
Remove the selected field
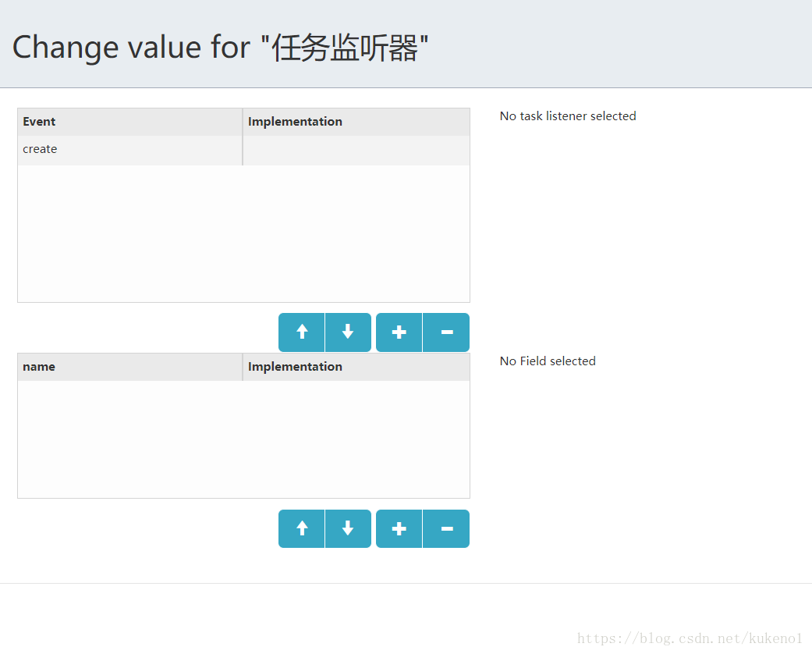(x=446, y=528)
